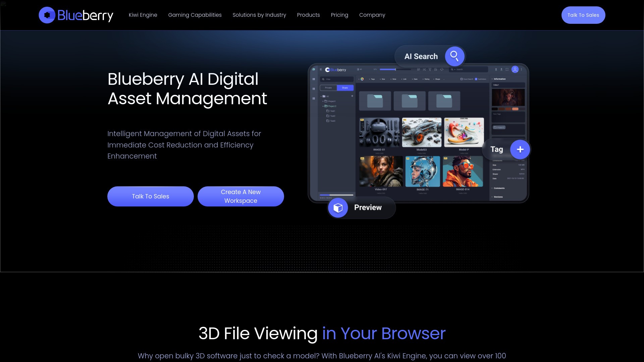Screen dimensions: 644x362
Task: Click the refresh sync icon in the toolbar
Action: point(442,69)
